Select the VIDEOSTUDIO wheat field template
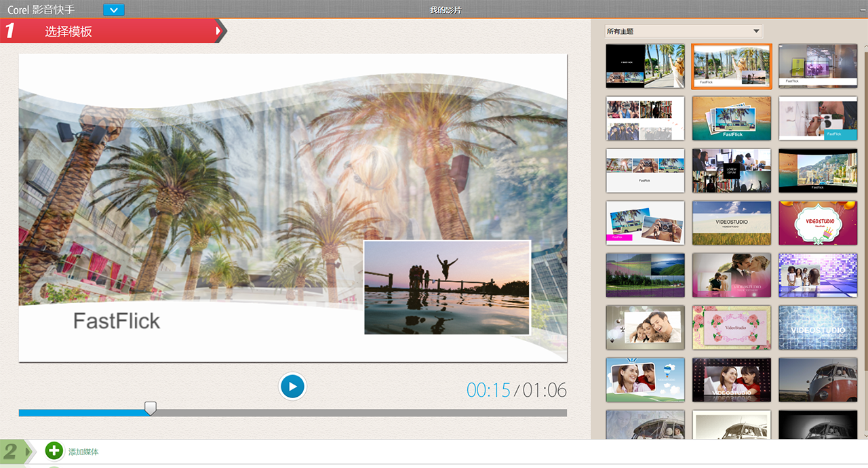Screen dimensions: 868x468 (x=732, y=223)
